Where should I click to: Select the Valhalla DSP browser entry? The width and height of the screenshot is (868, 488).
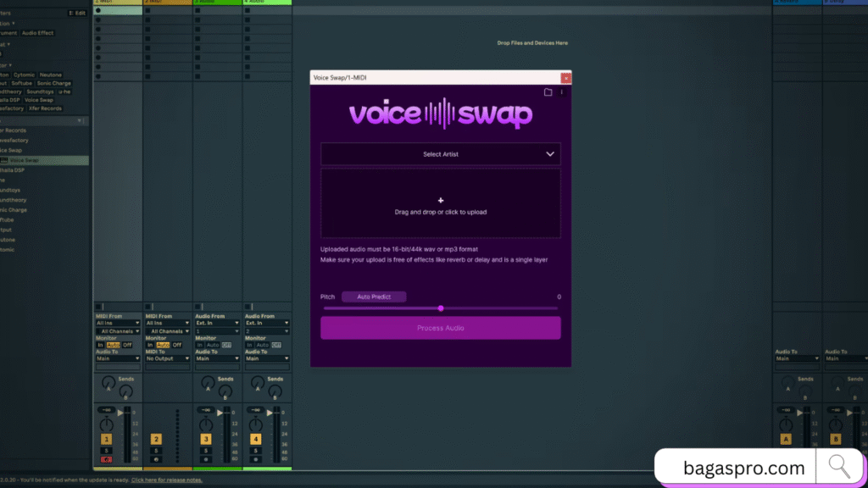(x=14, y=170)
